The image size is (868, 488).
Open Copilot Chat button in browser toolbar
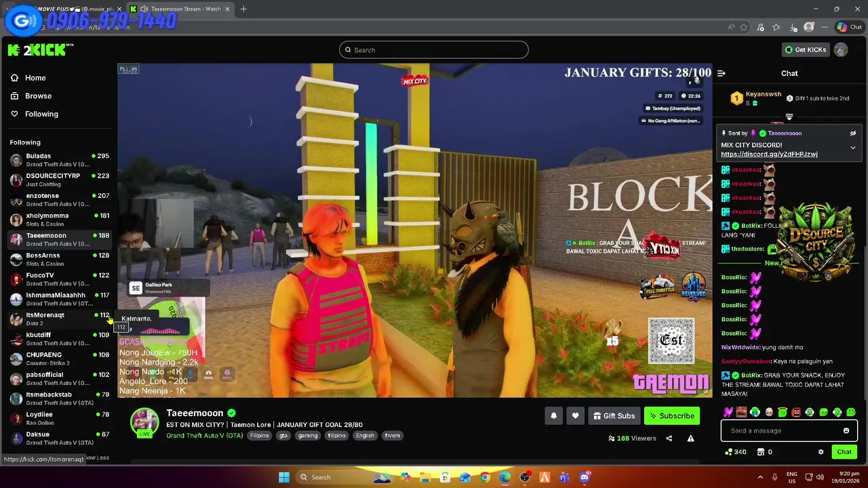[849, 27]
